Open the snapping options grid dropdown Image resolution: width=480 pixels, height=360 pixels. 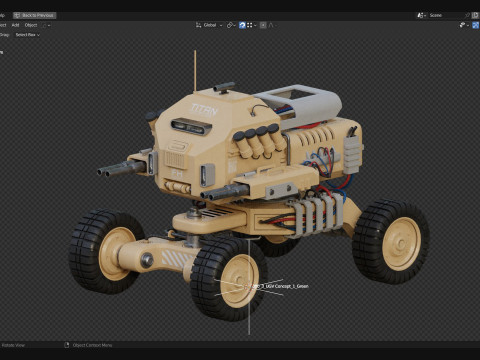point(252,25)
